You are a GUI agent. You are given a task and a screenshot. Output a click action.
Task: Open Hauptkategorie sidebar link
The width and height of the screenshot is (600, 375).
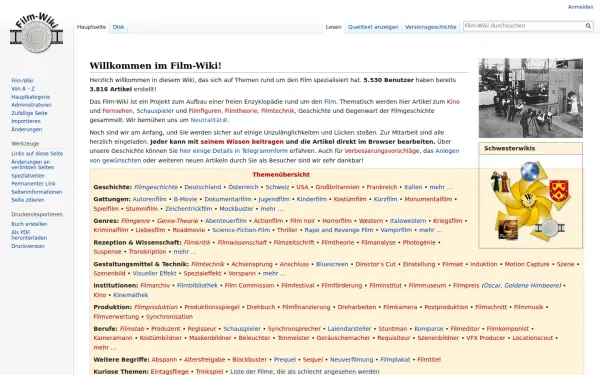coord(31,97)
